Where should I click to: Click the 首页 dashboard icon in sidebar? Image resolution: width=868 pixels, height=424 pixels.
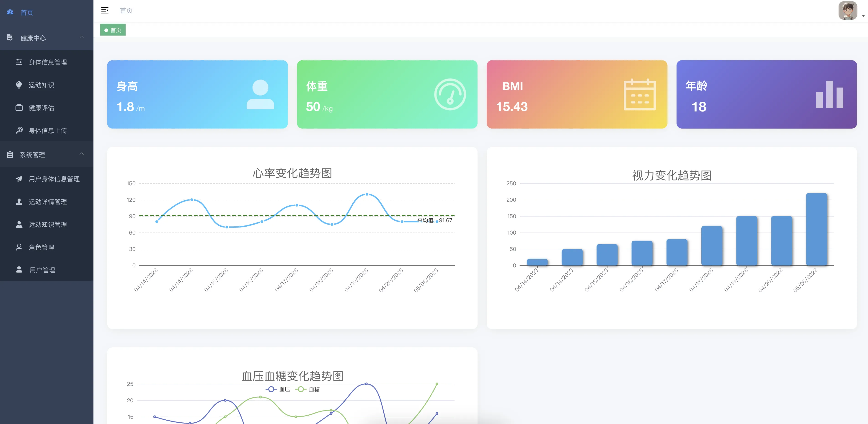[x=10, y=12]
